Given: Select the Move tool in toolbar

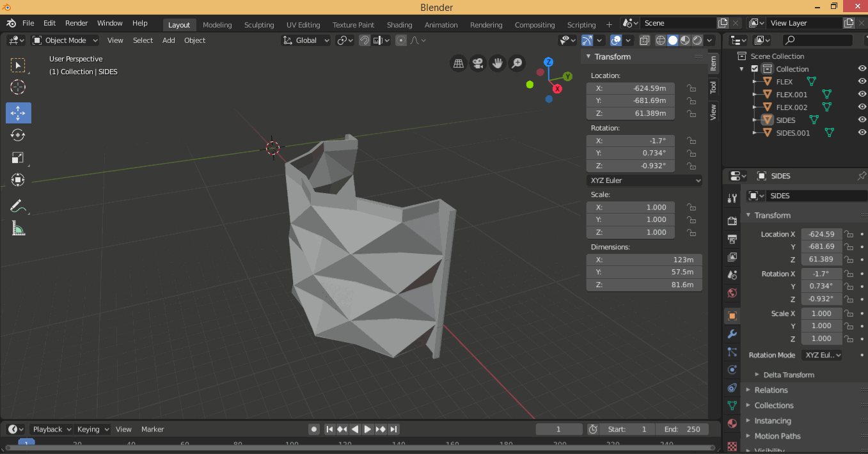Looking at the screenshot, I should tap(18, 113).
